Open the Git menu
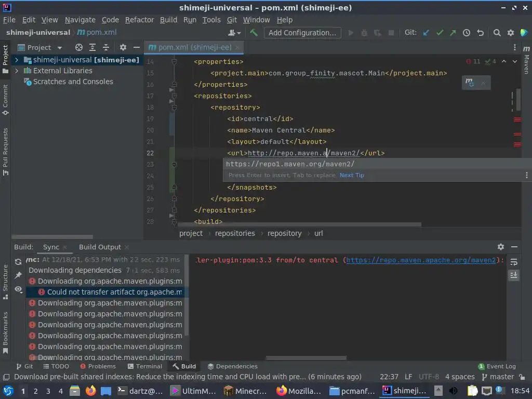 point(232,20)
